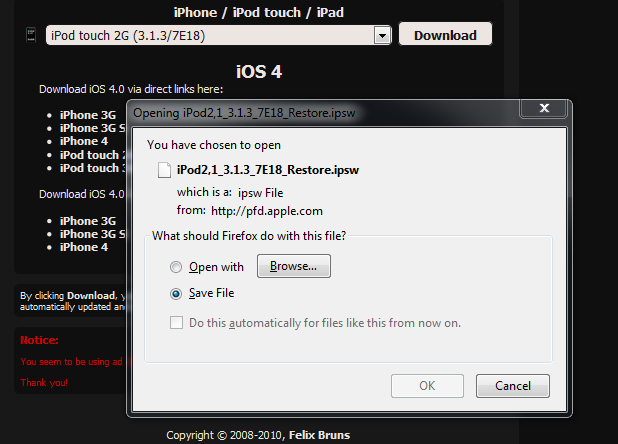Open iPhone 3G S link in second list
Viewport: 618px width, 444px height.
click(x=93, y=234)
